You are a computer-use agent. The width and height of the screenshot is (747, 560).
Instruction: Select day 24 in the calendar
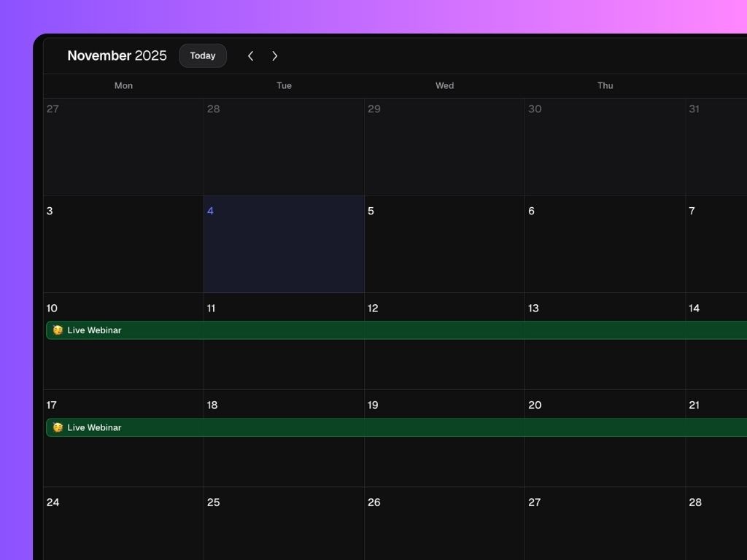[123, 524]
